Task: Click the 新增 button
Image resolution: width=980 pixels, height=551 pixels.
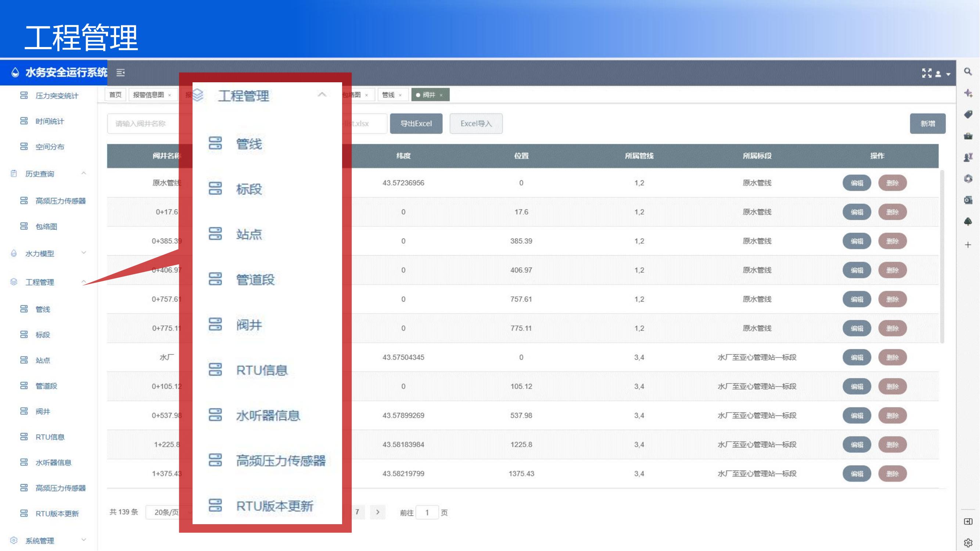Action: pos(927,123)
